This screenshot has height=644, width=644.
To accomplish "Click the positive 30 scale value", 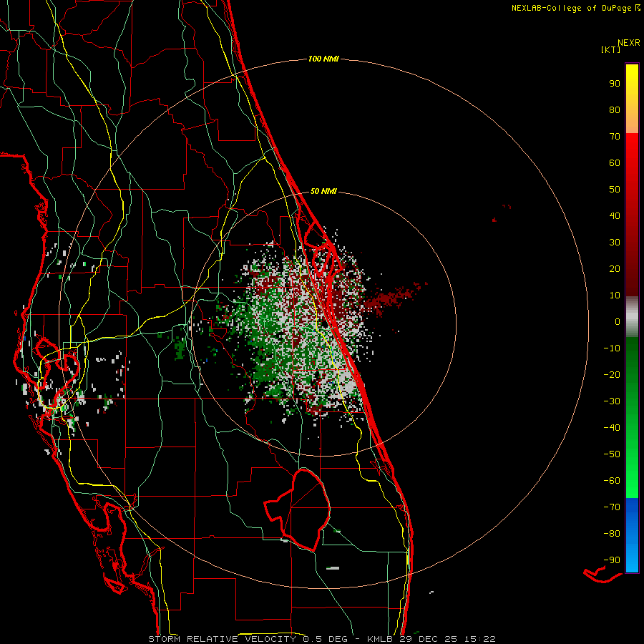I will pos(615,243).
